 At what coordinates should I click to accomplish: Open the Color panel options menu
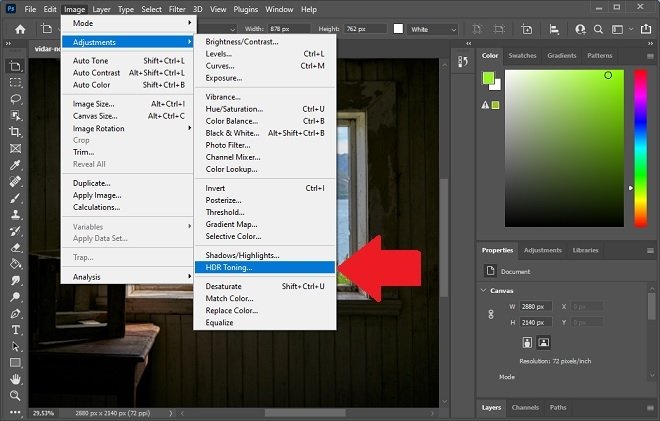pos(650,56)
